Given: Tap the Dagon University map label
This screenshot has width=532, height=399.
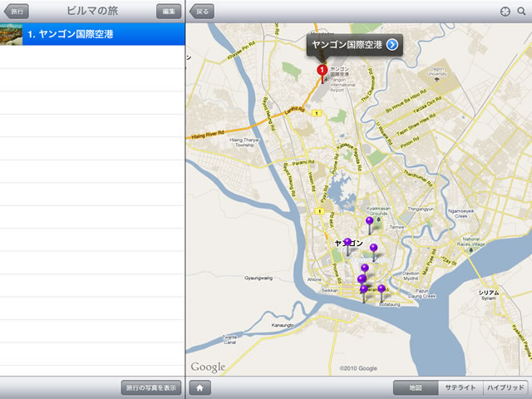Looking at the screenshot, I should click(436, 71).
